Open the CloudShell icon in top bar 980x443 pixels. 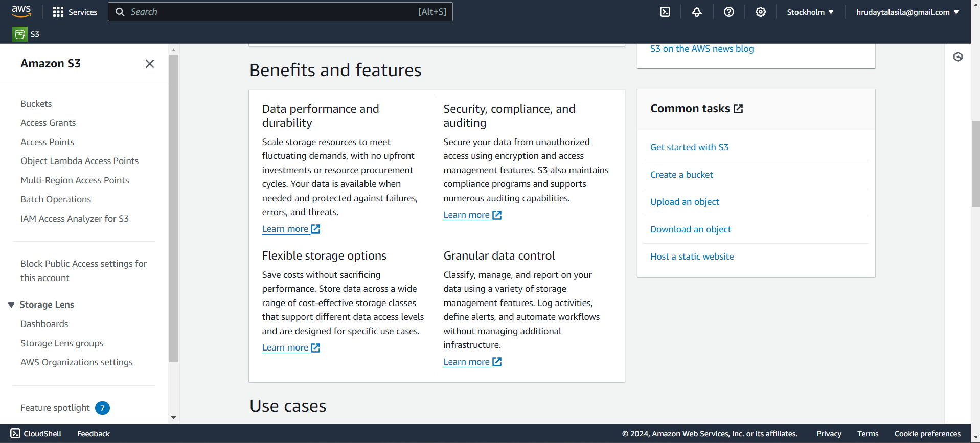coord(665,12)
